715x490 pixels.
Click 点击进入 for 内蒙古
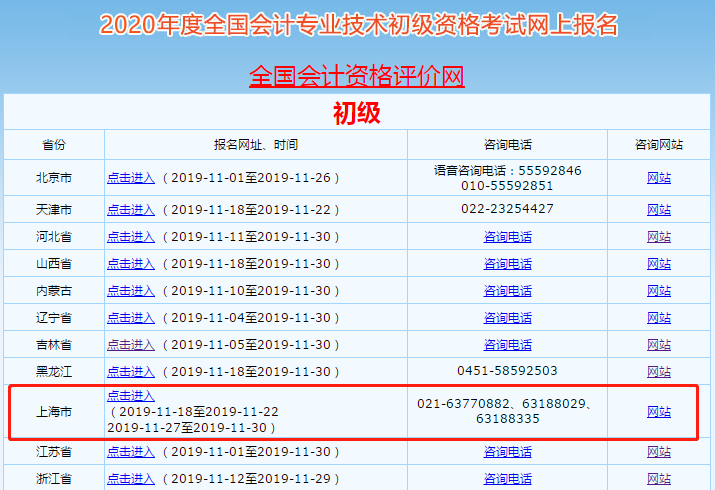click(131, 291)
